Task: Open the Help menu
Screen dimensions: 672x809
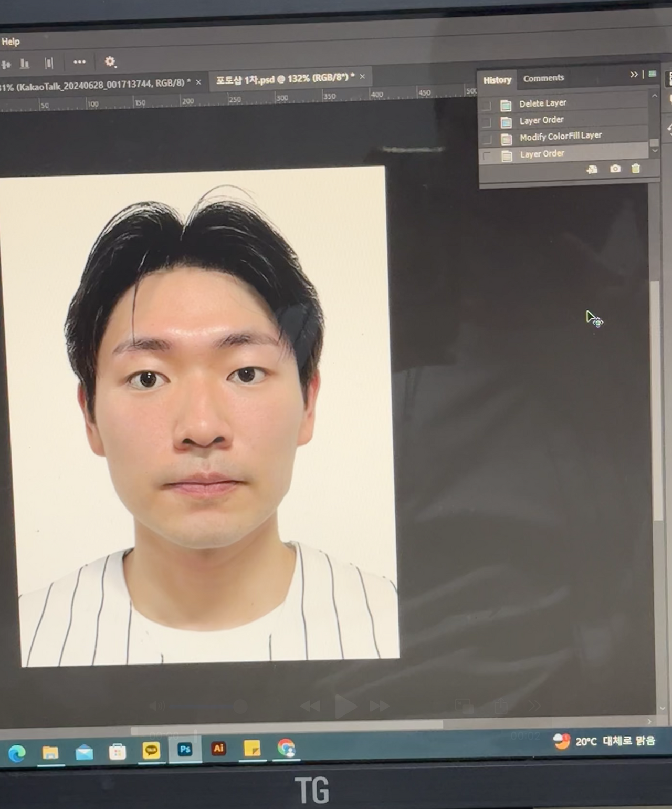Action: [x=10, y=41]
